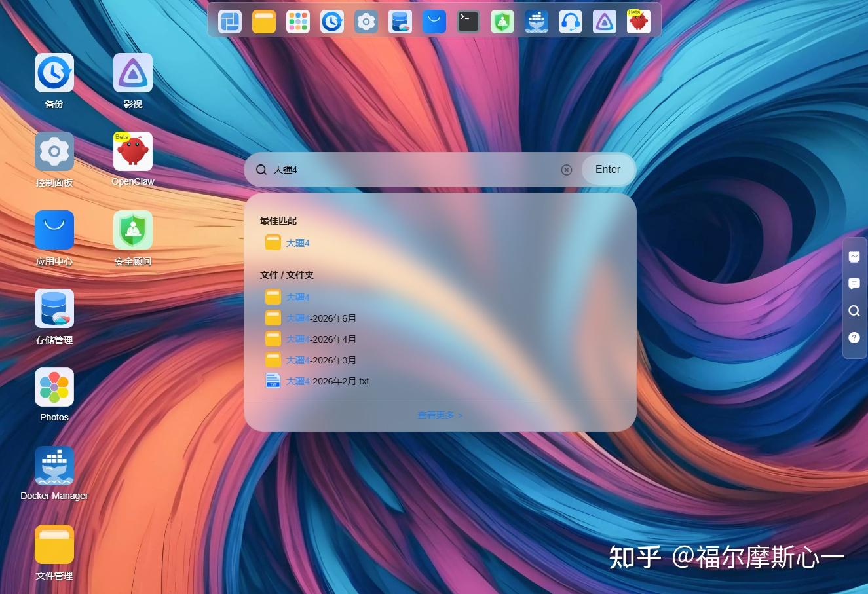Open the 安全顾问 desktop shortcut
The image size is (868, 594).
click(133, 230)
